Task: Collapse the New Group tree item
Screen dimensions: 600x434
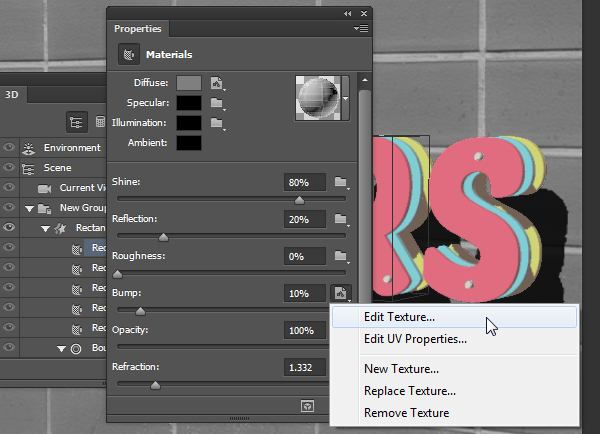Action: (30, 208)
